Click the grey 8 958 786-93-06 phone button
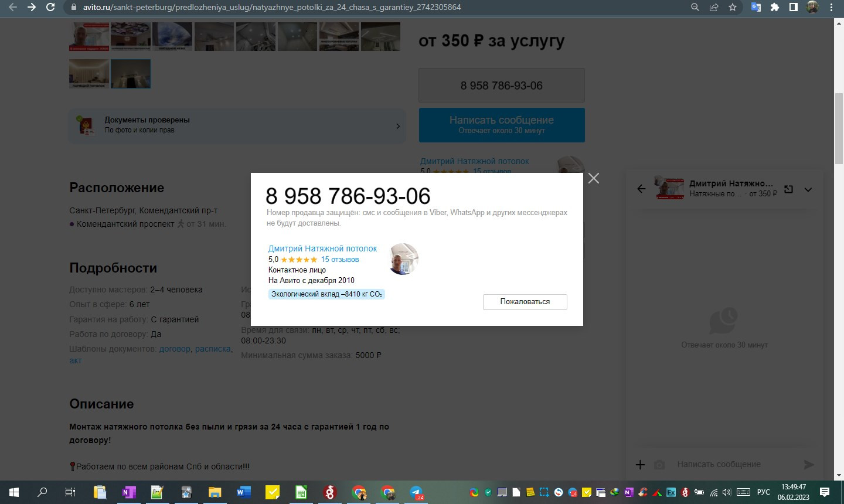This screenshot has height=504, width=844. (502, 86)
